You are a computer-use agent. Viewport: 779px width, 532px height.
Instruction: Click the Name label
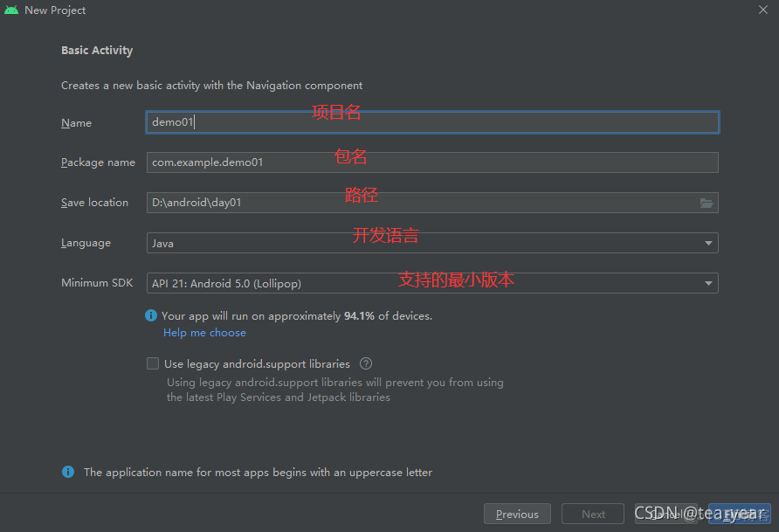point(76,122)
